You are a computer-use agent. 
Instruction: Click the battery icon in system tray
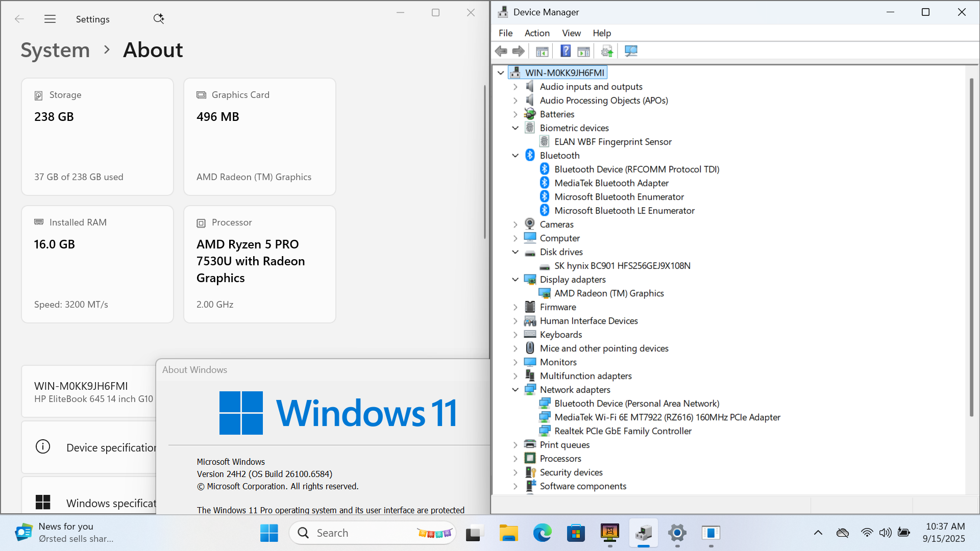(904, 533)
